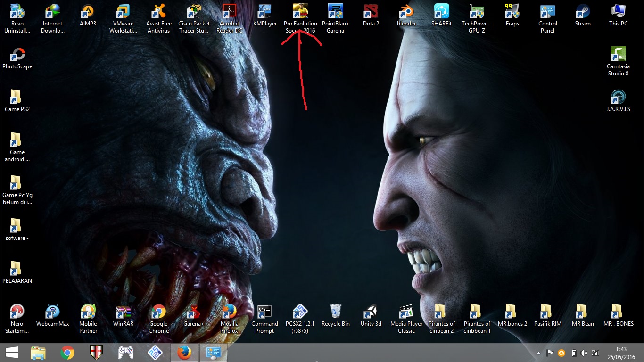Open Camtasia Studio 8 shortcut
Viewport: 644px width, 362px height.
[x=618, y=62]
